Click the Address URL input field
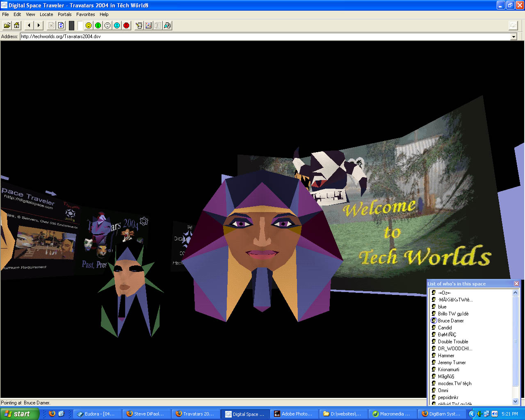The width and height of the screenshot is (525, 420). (265, 37)
